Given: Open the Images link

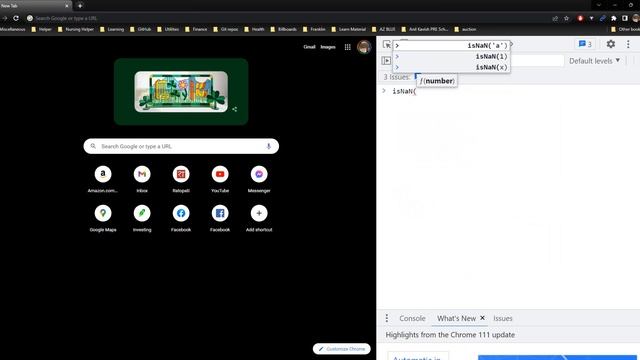Looking at the screenshot, I should click(328, 47).
